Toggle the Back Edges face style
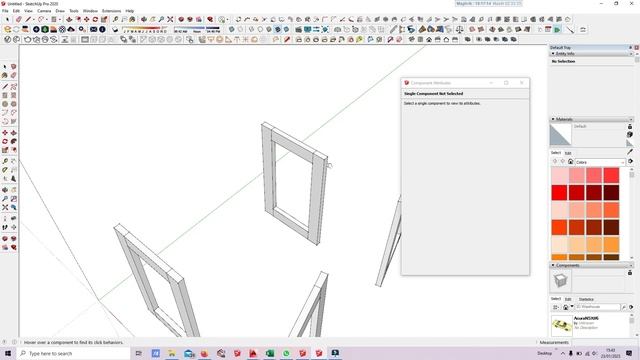Image resolution: width=640 pixels, height=360 pixels. pyautogui.click(x=240, y=29)
